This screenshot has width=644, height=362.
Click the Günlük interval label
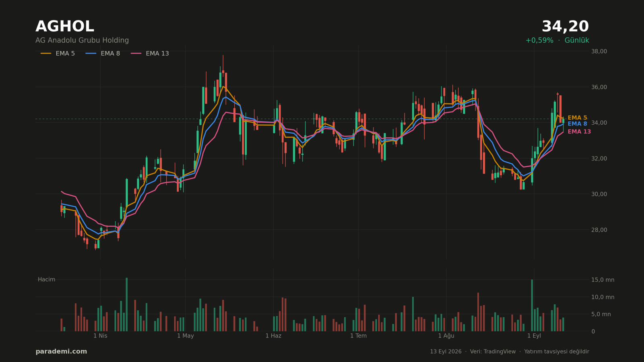pyautogui.click(x=577, y=40)
